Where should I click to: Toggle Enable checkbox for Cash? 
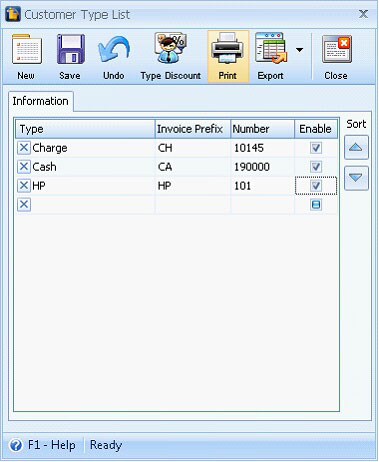316,167
